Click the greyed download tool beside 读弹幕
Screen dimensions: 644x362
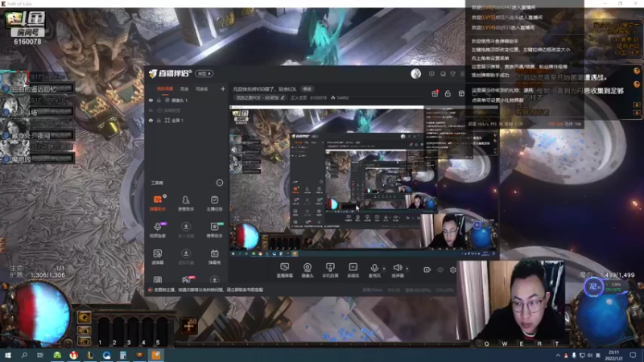pos(186,257)
